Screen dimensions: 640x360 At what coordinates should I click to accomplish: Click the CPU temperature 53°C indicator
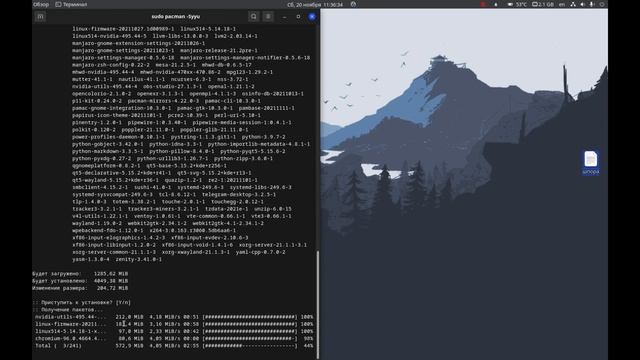(518, 4)
